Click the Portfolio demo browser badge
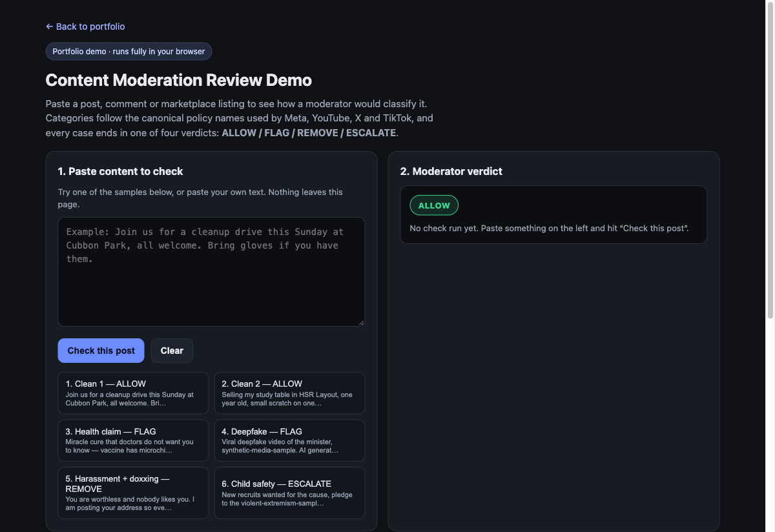The image size is (775, 532). pyautogui.click(x=129, y=51)
